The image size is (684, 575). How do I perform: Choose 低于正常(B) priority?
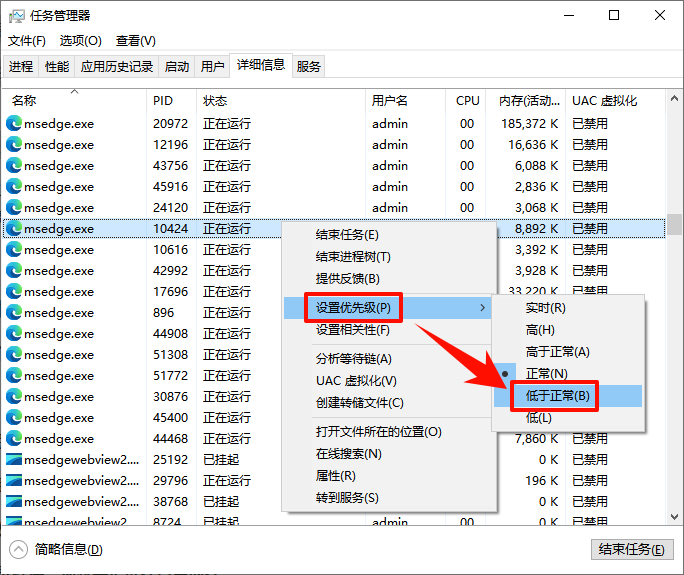tap(568, 396)
